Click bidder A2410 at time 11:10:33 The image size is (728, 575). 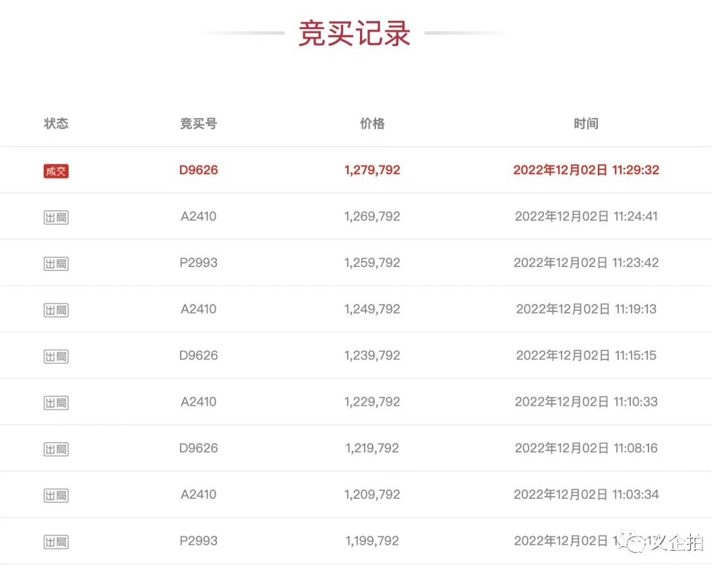coord(198,402)
